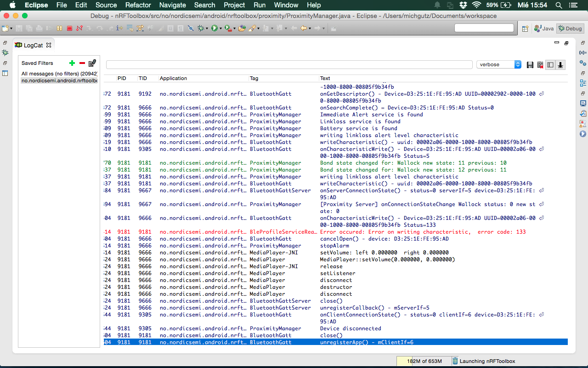
Task: Open the Variables view in right sidebar
Action: (583, 52)
